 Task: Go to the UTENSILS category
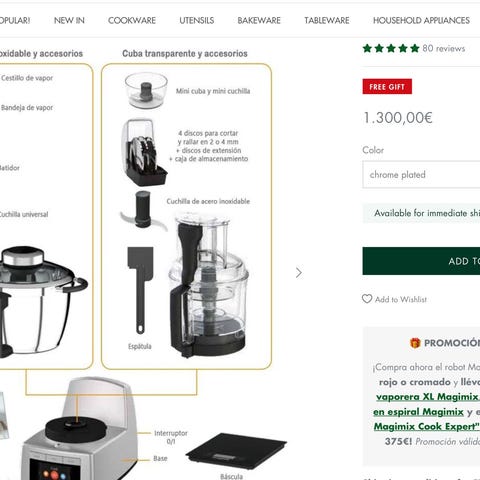(x=197, y=20)
